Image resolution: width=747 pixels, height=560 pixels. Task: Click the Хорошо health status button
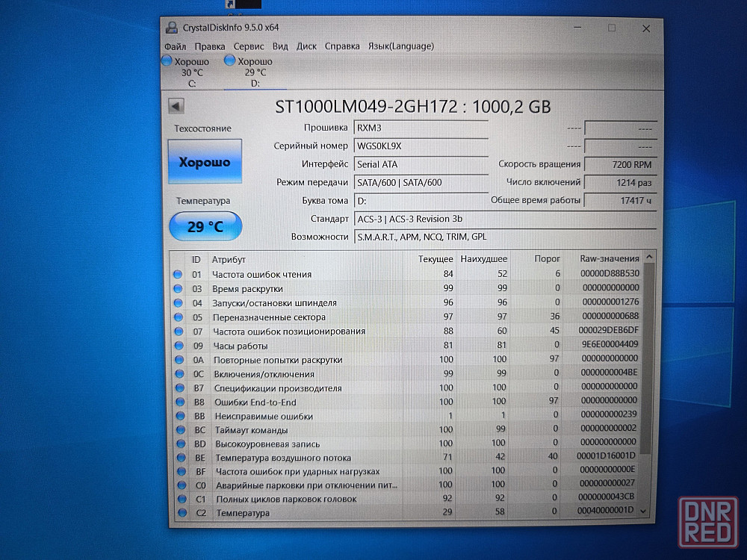[x=205, y=161]
